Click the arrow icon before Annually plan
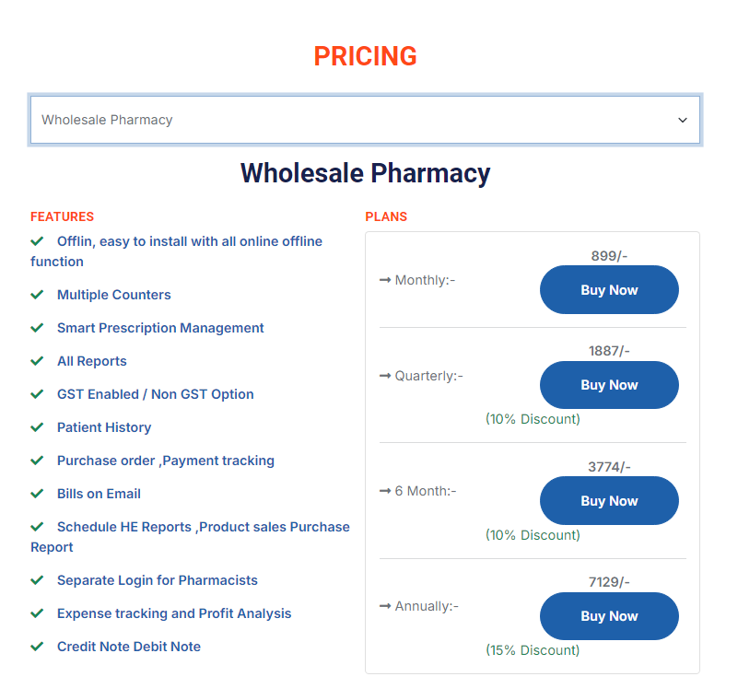This screenshot has width=738, height=700. point(385,606)
